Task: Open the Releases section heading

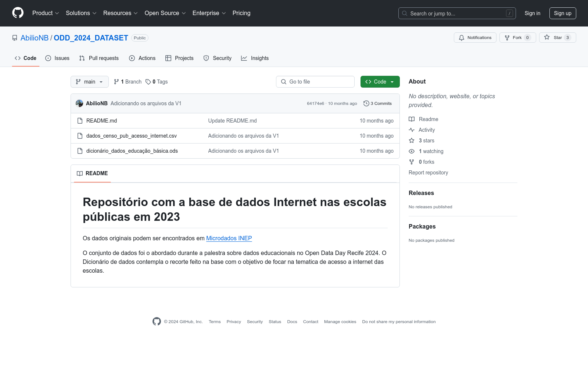Action: pos(421,193)
